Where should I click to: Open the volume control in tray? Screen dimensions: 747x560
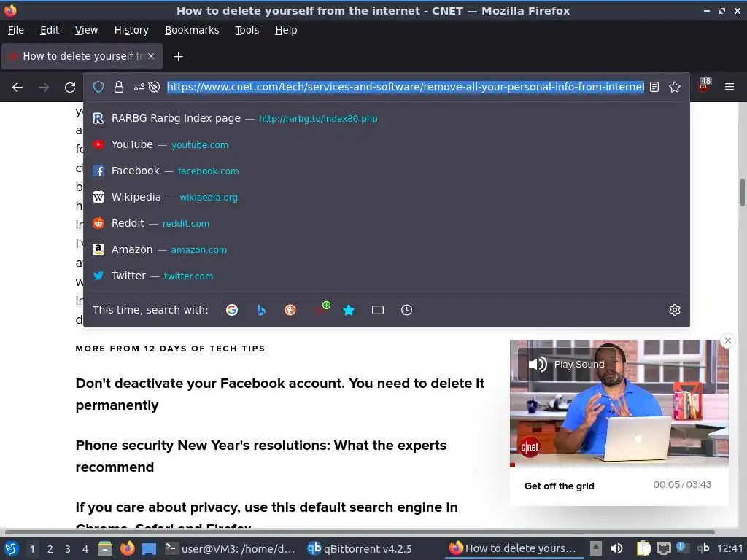pos(617,548)
